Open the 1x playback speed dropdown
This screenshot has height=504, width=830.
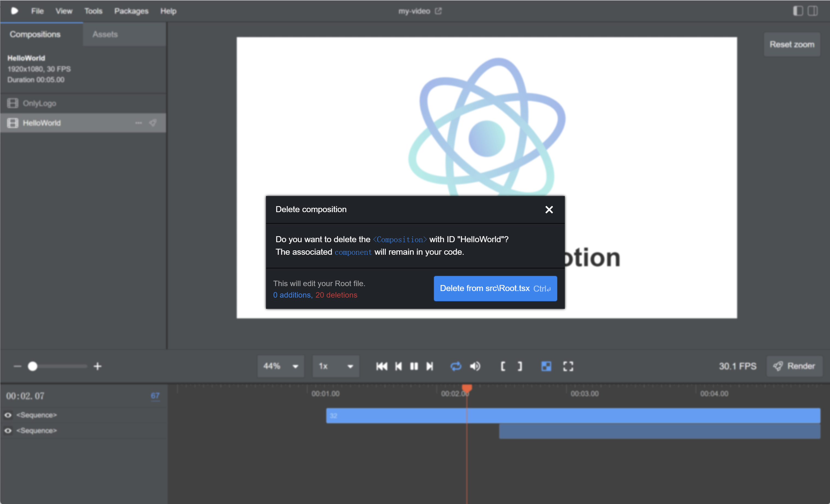(x=335, y=366)
